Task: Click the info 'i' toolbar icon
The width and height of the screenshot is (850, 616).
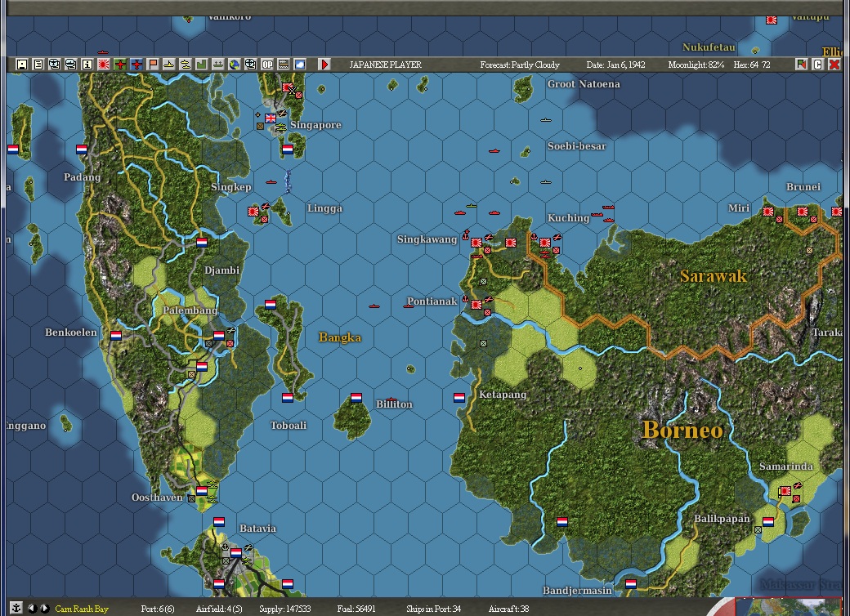Action: [87, 65]
